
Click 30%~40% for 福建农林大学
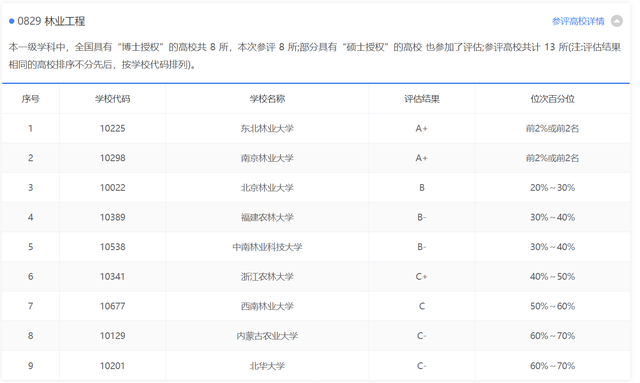coord(553,217)
